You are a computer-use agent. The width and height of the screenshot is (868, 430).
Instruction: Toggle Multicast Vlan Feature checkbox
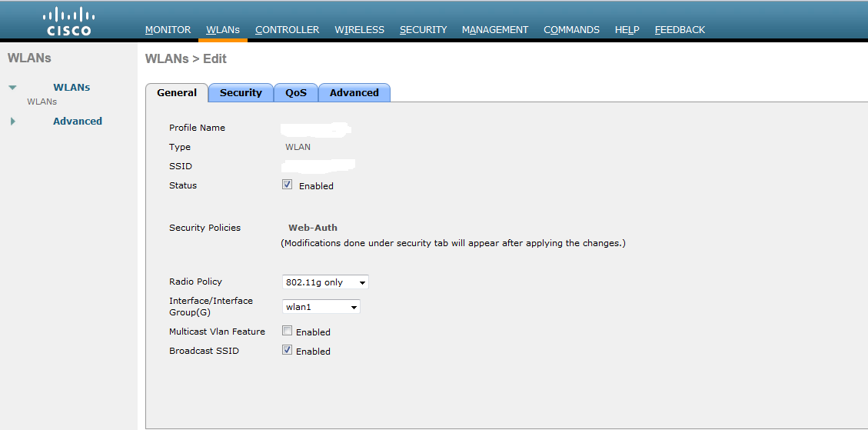tap(287, 331)
